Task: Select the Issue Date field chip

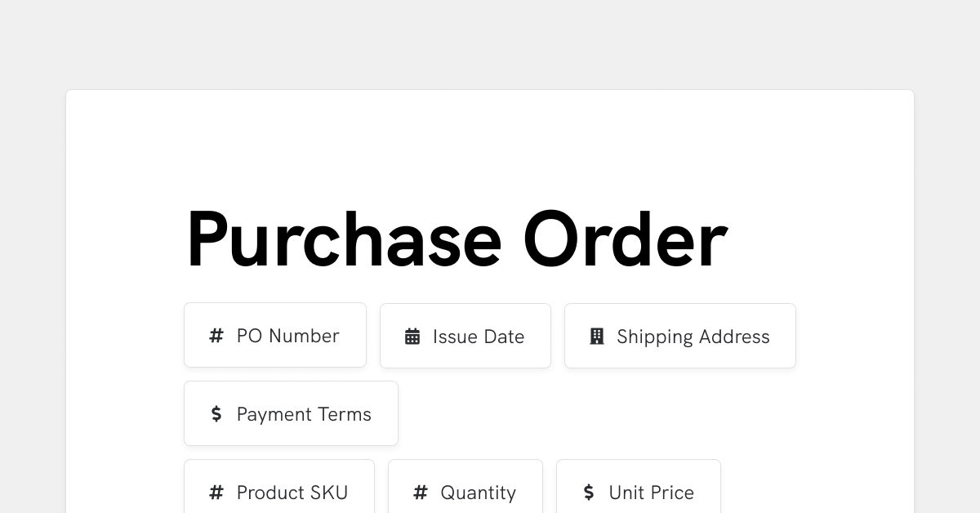Action: click(x=465, y=336)
